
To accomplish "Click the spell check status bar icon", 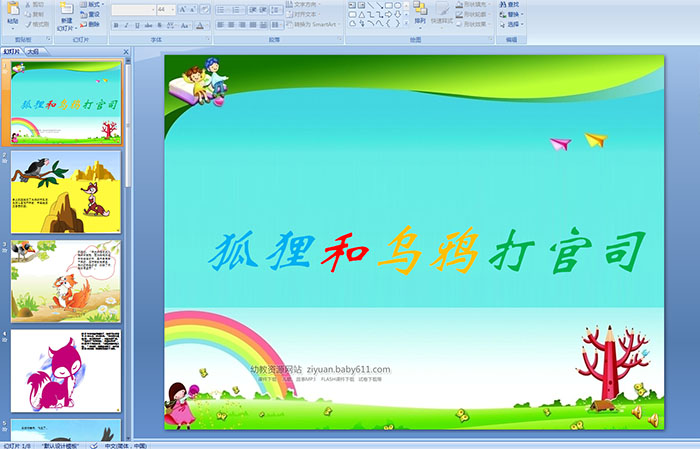I will point(93,445).
